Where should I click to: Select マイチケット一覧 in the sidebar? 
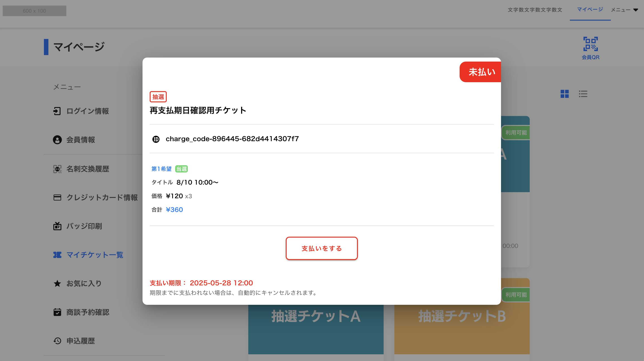point(95,255)
